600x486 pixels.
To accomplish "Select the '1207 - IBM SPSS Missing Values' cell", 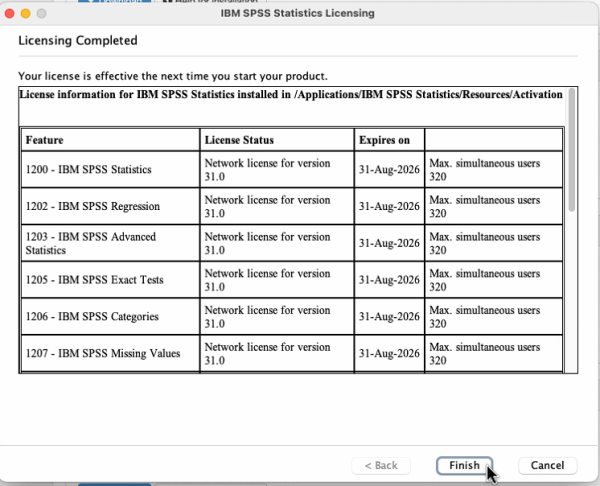I will click(111, 353).
